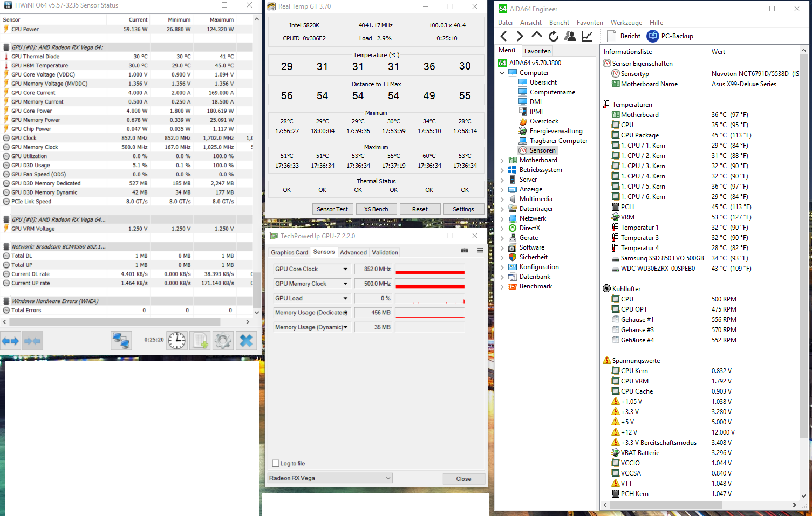Viewport: 812px width, 516px height.
Task: Click HWiNFO shrink-window arrows icon
Action: pyautogui.click(x=32, y=341)
